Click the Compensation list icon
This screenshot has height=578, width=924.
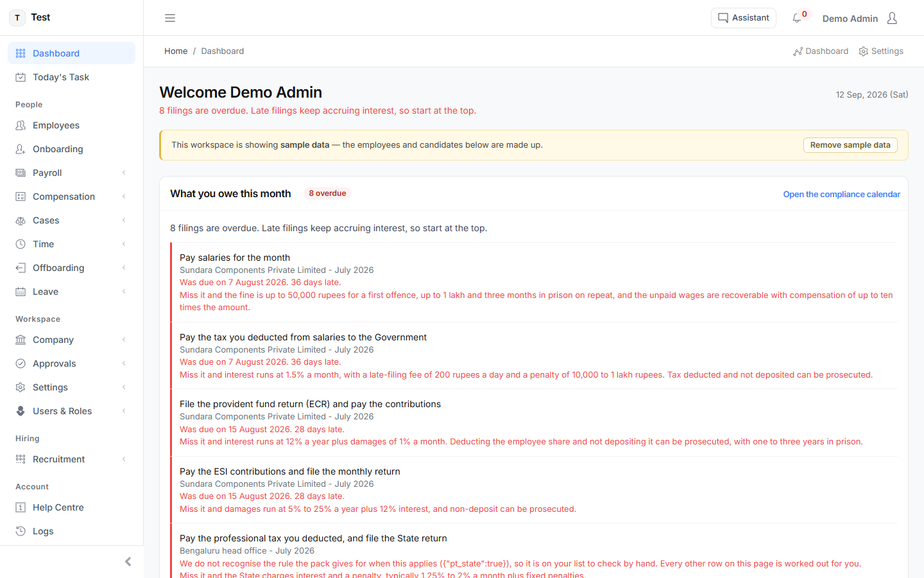(x=21, y=197)
